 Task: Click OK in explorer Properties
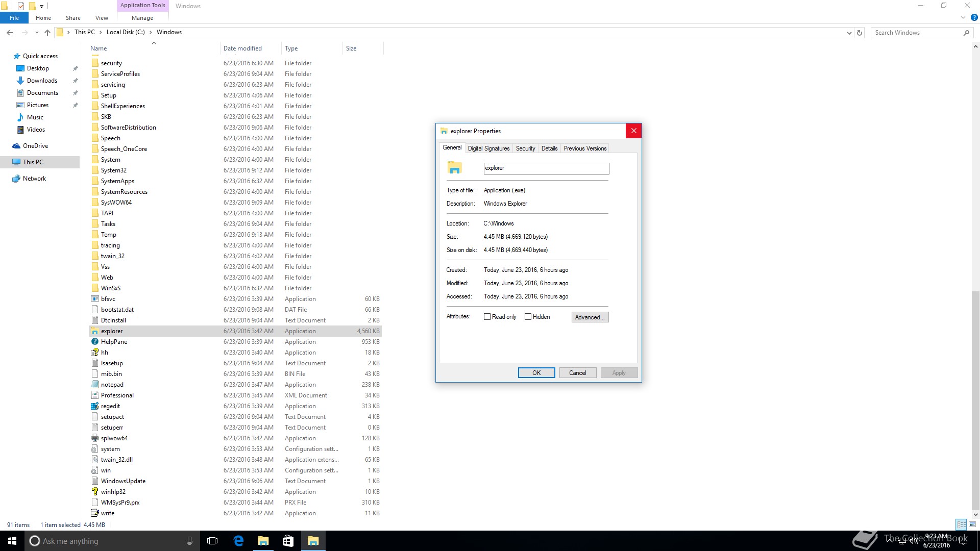[x=536, y=373]
